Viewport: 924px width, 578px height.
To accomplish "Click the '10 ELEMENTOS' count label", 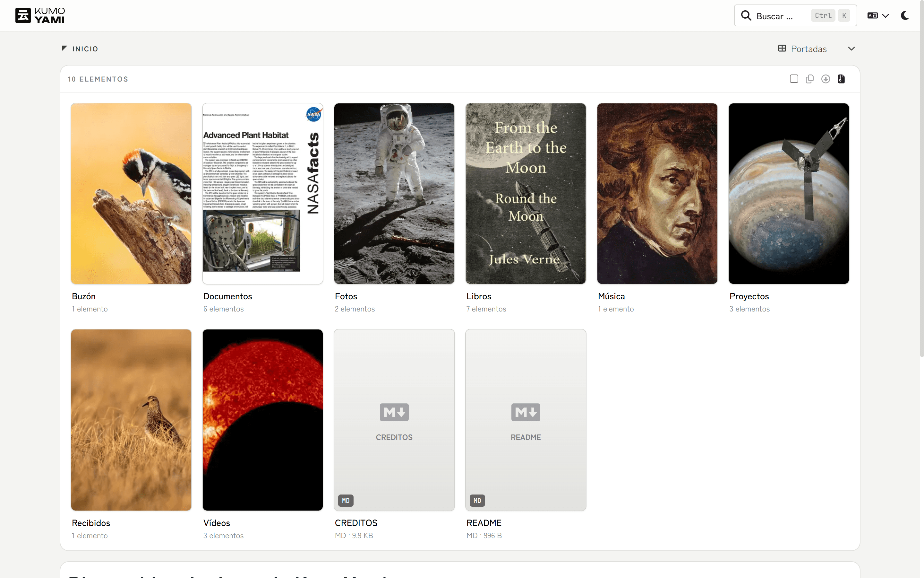I will pos(98,79).
